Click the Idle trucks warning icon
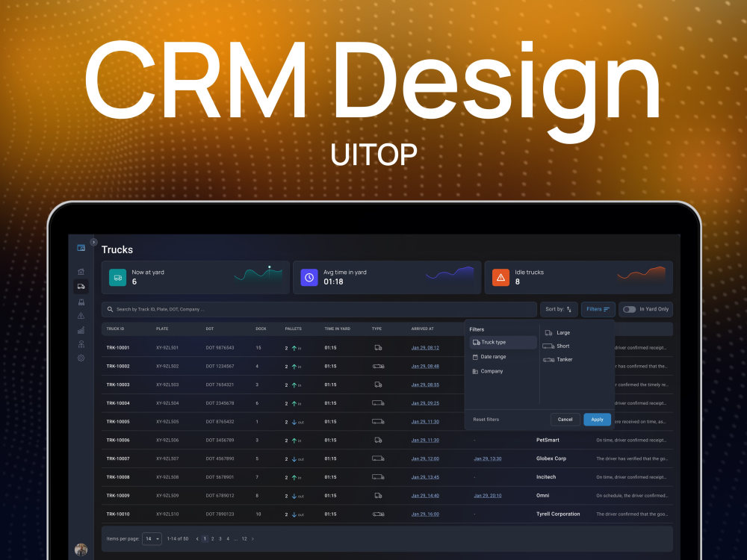747x560 pixels. click(x=500, y=277)
